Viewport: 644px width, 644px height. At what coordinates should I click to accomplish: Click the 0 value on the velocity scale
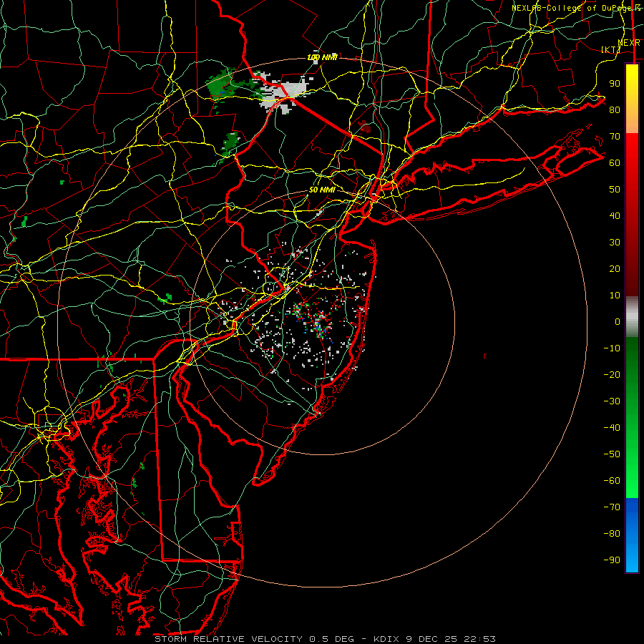point(618,321)
